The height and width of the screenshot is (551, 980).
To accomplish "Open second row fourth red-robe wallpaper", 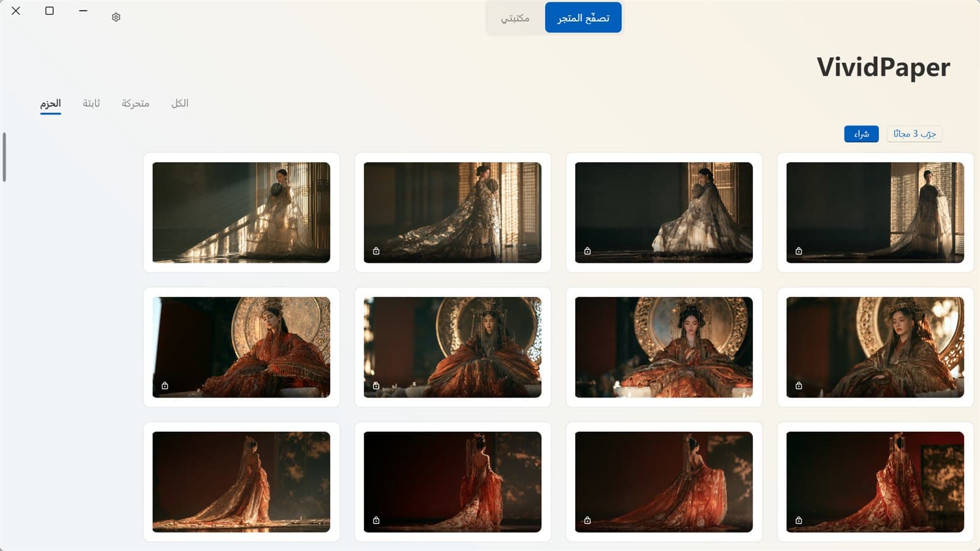I will [875, 347].
